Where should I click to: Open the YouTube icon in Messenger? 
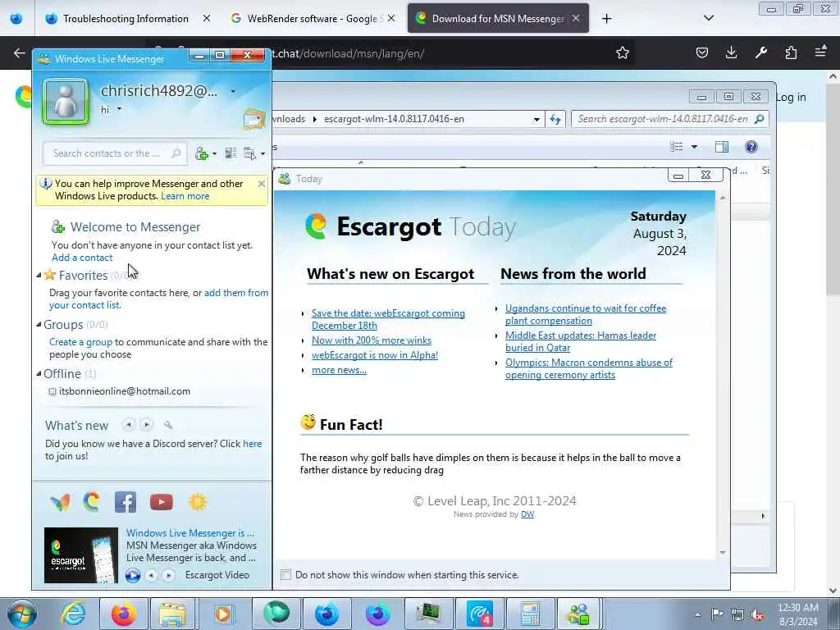pyautogui.click(x=162, y=502)
